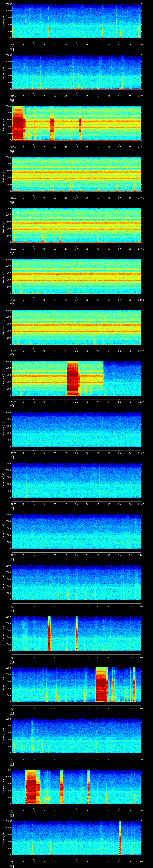The width and height of the screenshot is (153, 868).
Task: Click the 1:34:00 start time label
Action: coord(12,657)
